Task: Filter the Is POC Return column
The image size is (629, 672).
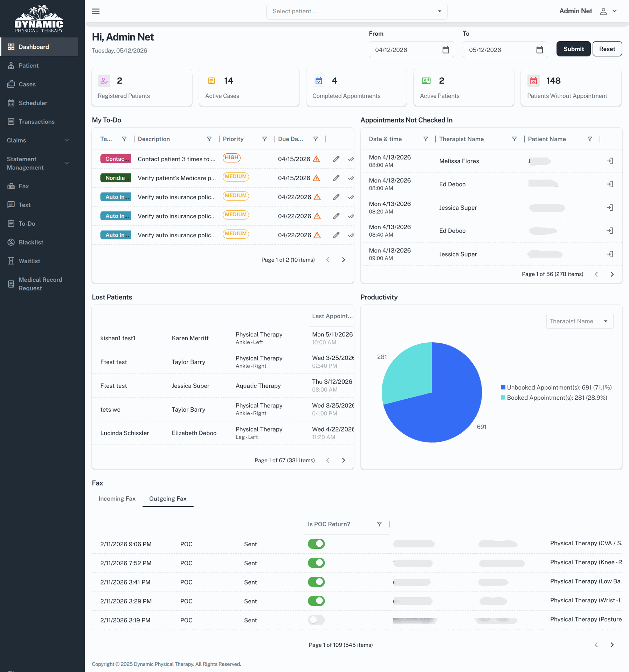Action: 379,524
